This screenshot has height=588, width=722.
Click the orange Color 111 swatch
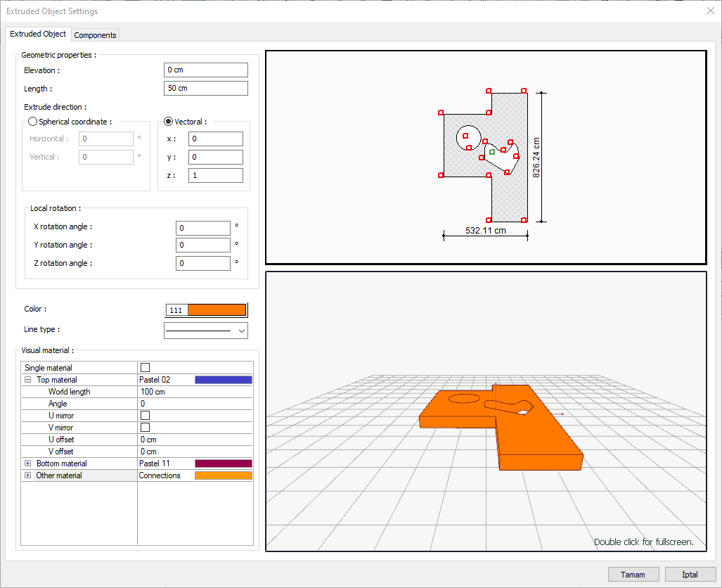pyautogui.click(x=217, y=310)
